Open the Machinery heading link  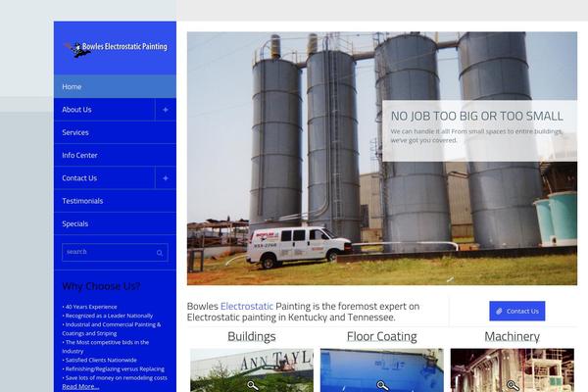(x=513, y=336)
